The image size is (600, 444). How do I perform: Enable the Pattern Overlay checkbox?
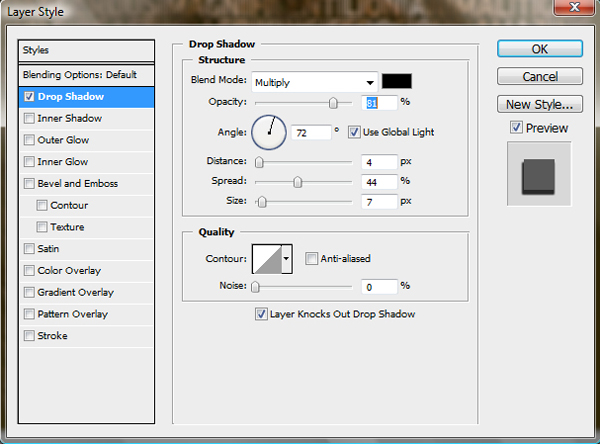coord(29,314)
